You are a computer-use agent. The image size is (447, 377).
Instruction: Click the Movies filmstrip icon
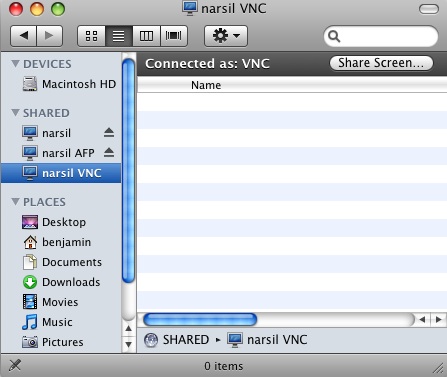pos(30,302)
